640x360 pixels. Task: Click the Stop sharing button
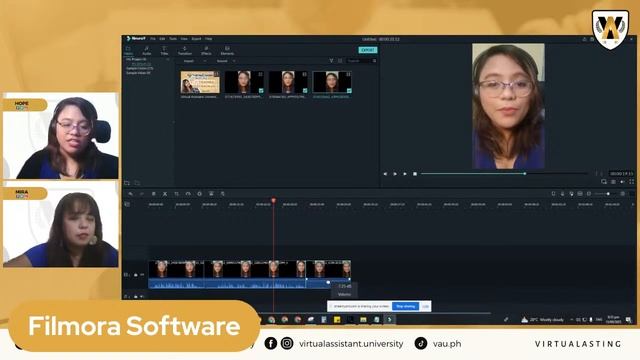point(405,306)
